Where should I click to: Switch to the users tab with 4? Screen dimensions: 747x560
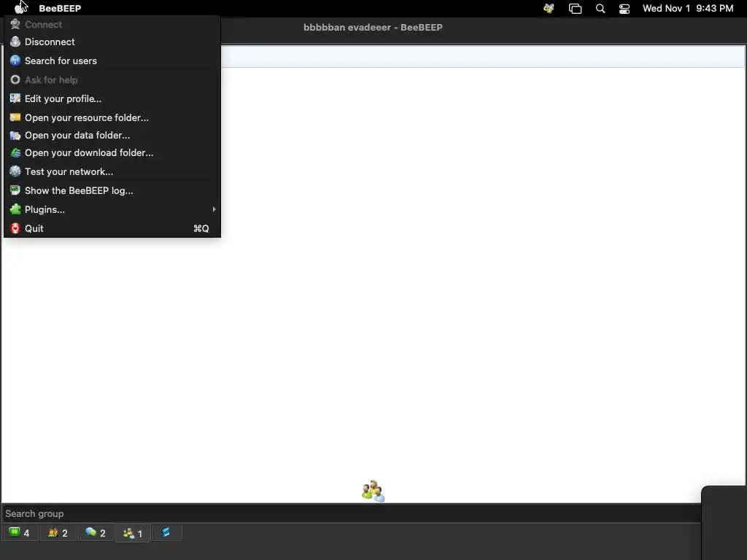click(x=20, y=533)
